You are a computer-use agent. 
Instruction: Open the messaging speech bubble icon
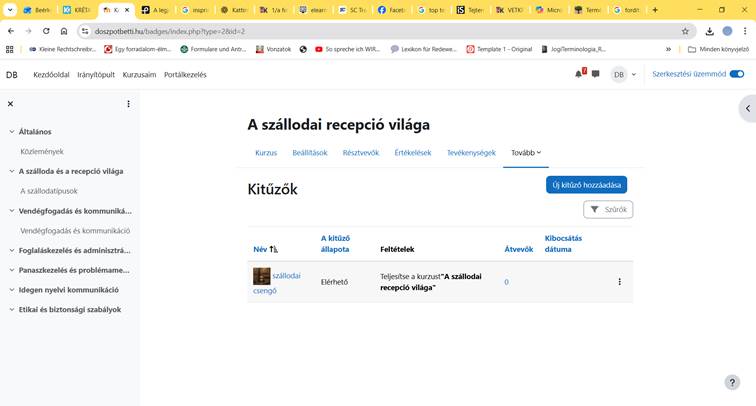[x=596, y=74]
